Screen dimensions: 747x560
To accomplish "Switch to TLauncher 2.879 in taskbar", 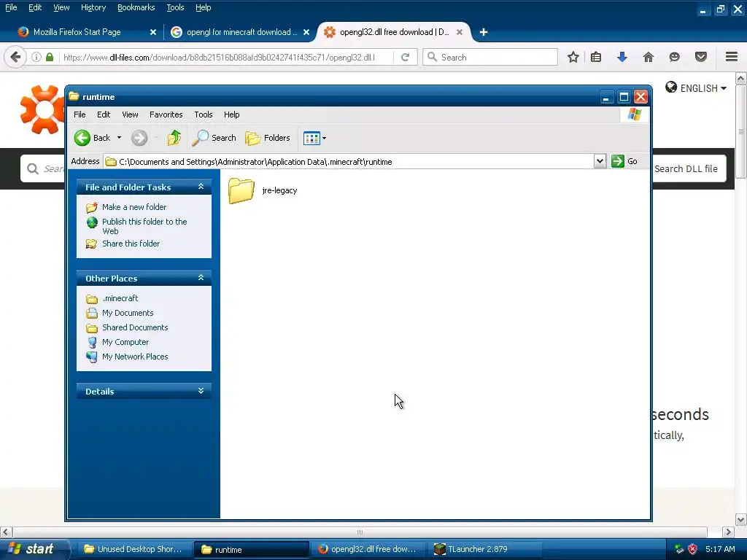I will (x=485, y=550).
